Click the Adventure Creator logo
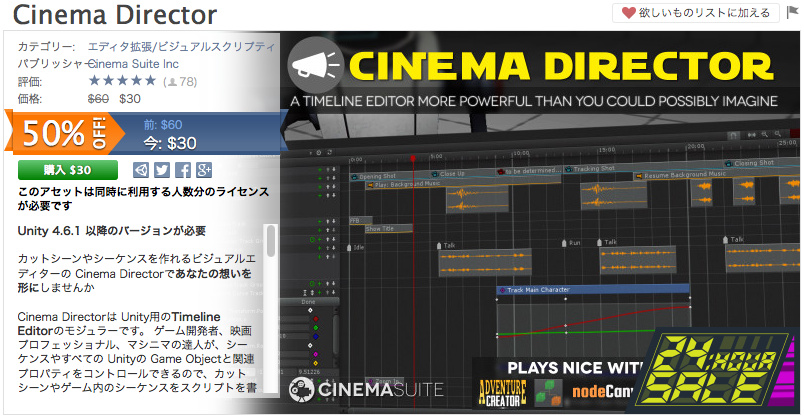Screen dimensions: 804x417 click(x=502, y=393)
